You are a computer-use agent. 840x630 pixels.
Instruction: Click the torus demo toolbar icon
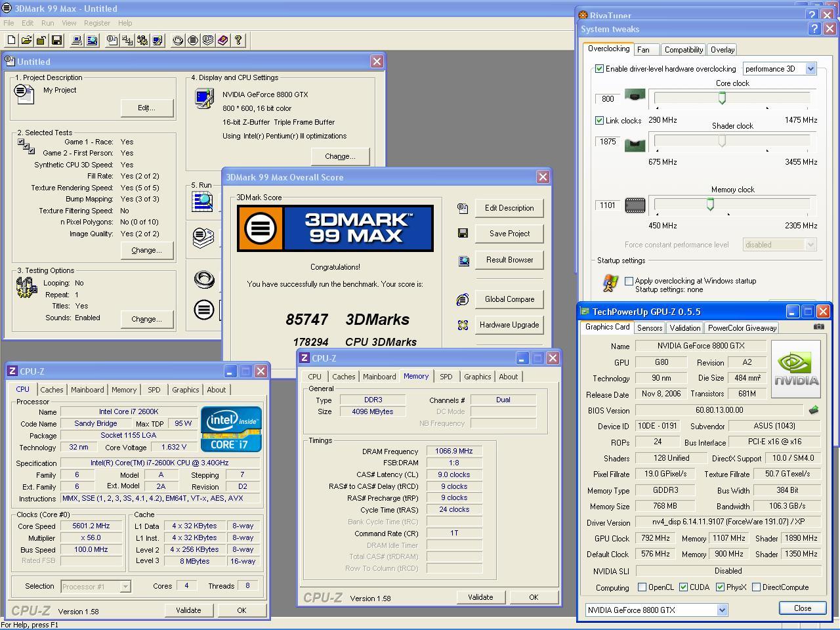tap(178, 40)
